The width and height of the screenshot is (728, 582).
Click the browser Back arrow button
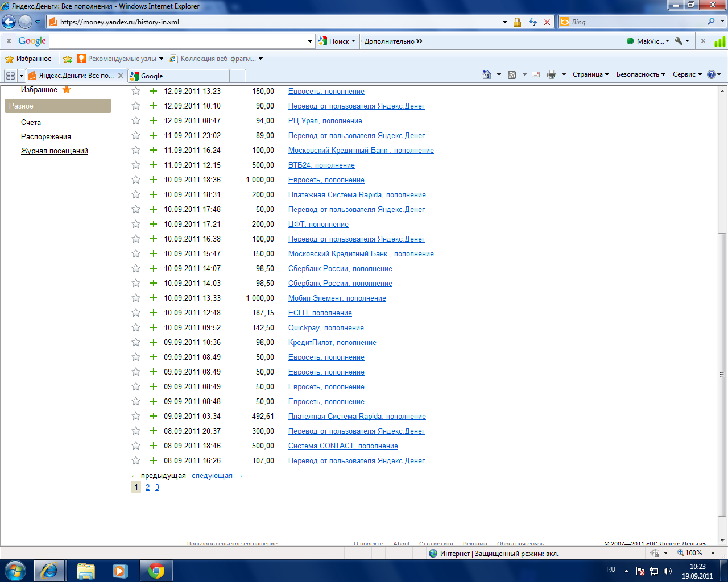(9, 22)
